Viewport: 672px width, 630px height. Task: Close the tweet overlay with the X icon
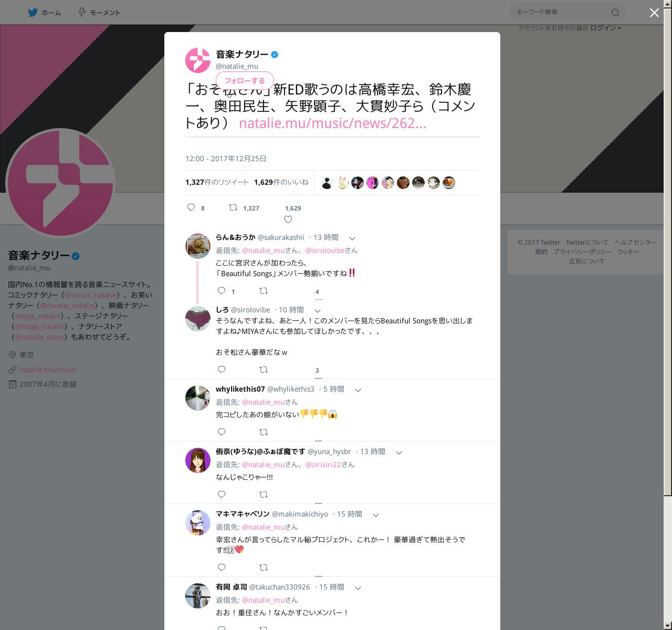(x=654, y=13)
